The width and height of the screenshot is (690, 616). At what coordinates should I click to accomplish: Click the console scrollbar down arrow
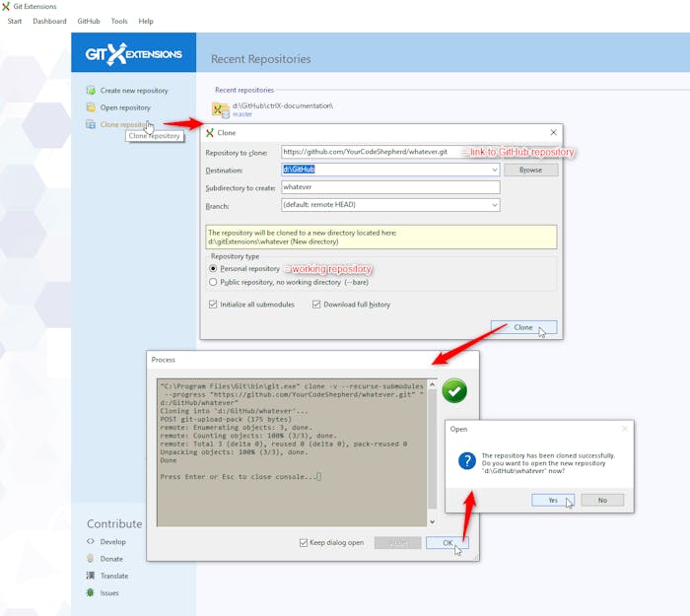(x=432, y=521)
